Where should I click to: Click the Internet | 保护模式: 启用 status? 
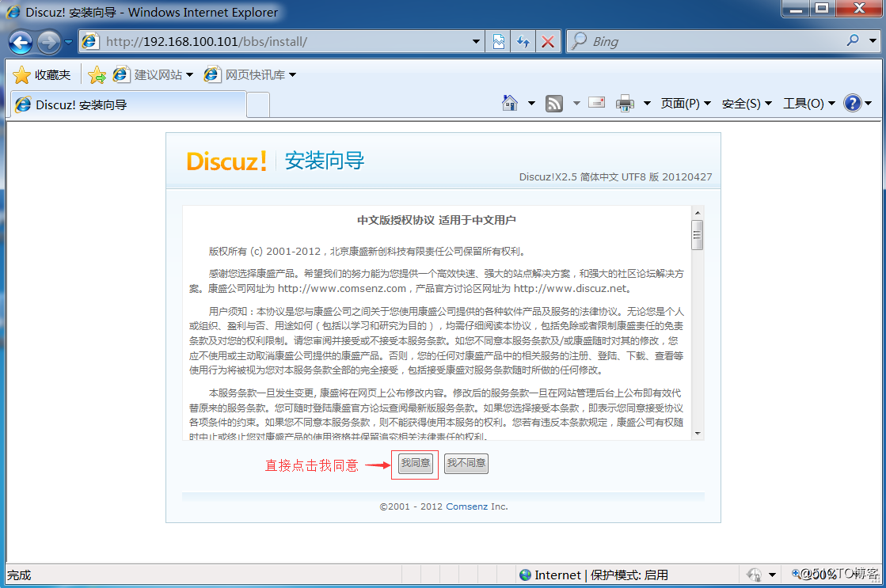coord(601,575)
